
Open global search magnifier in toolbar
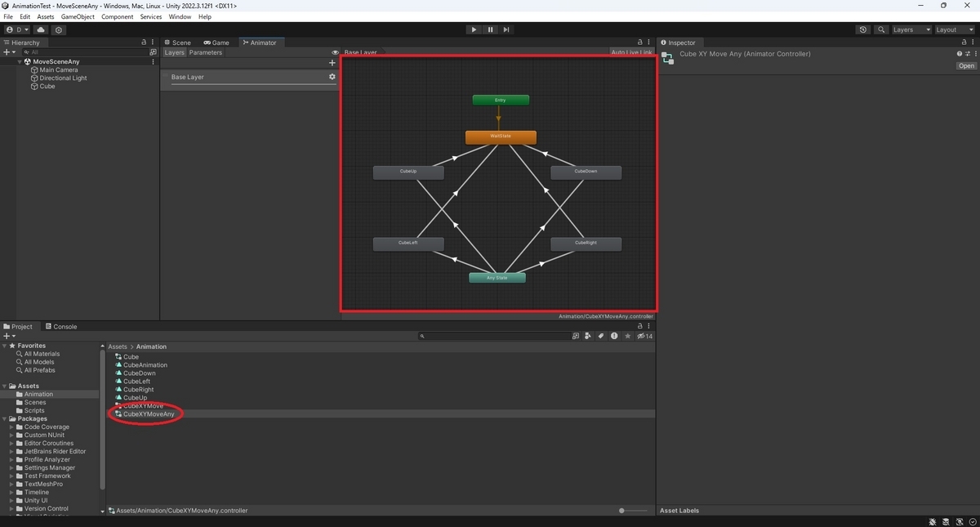(881, 29)
